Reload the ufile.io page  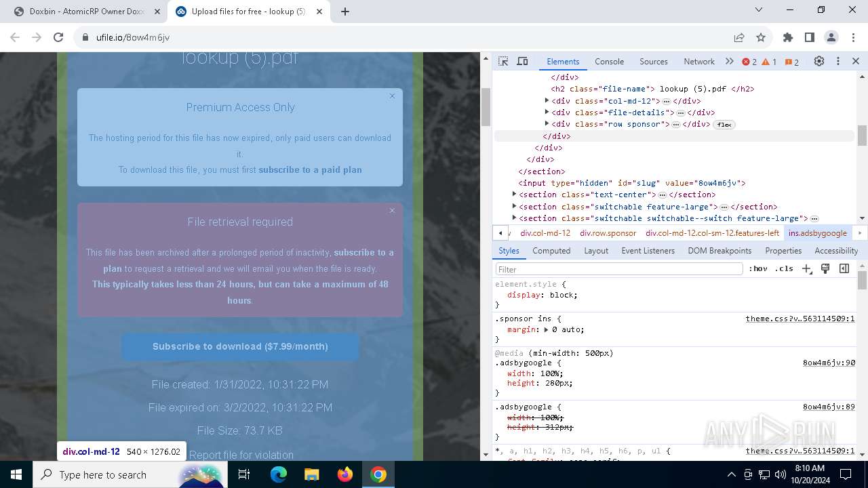coord(58,37)
